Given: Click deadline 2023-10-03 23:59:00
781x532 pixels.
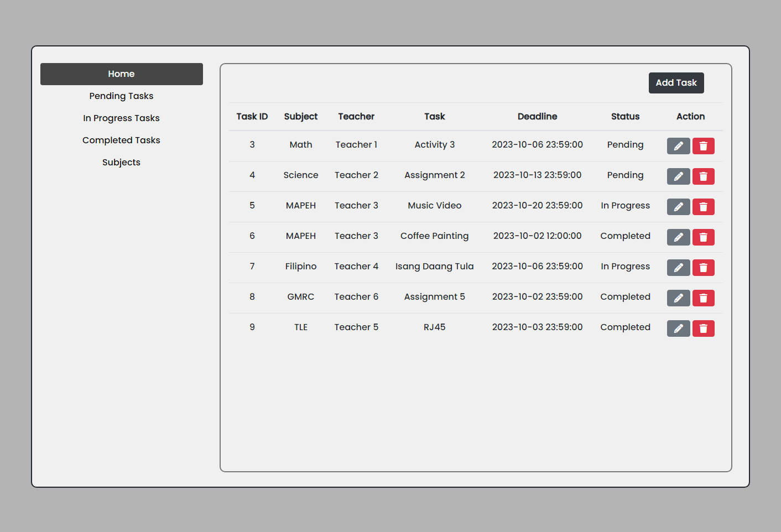Looking at the screenshot, I should coord(537,327).
